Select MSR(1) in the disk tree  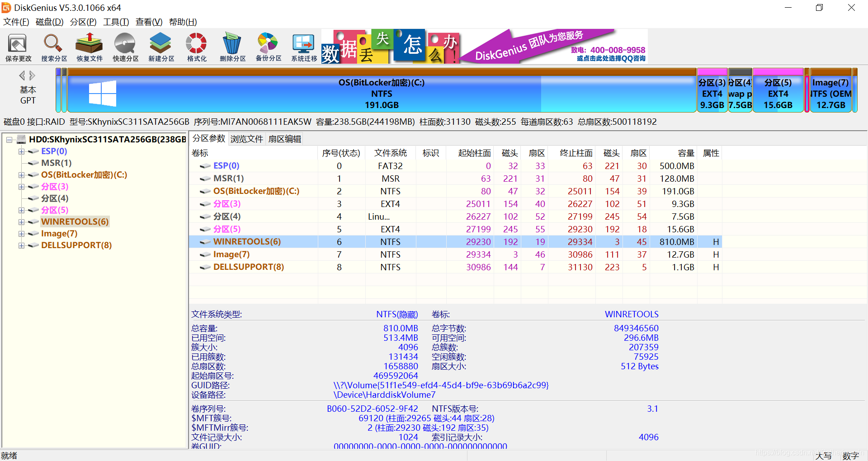56,163
